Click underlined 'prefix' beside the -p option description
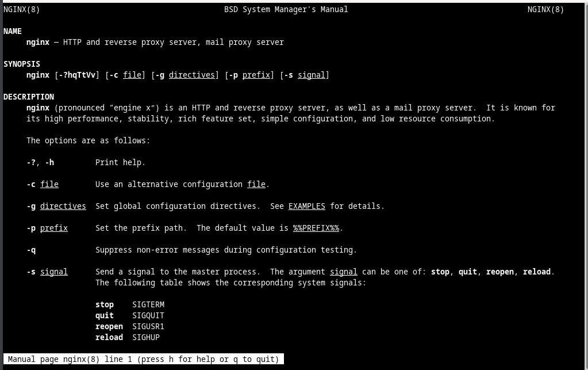The image size is (588, 370). click(x=53, y=228)
